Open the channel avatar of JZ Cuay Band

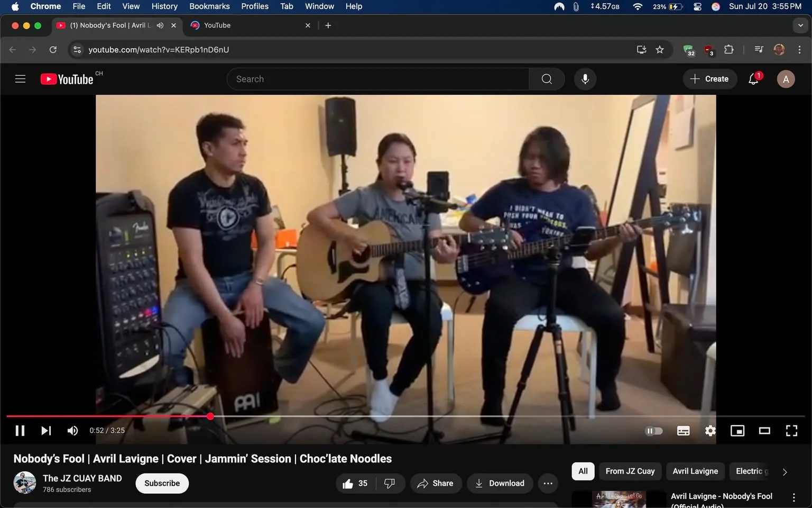click(x=24, y=482)
